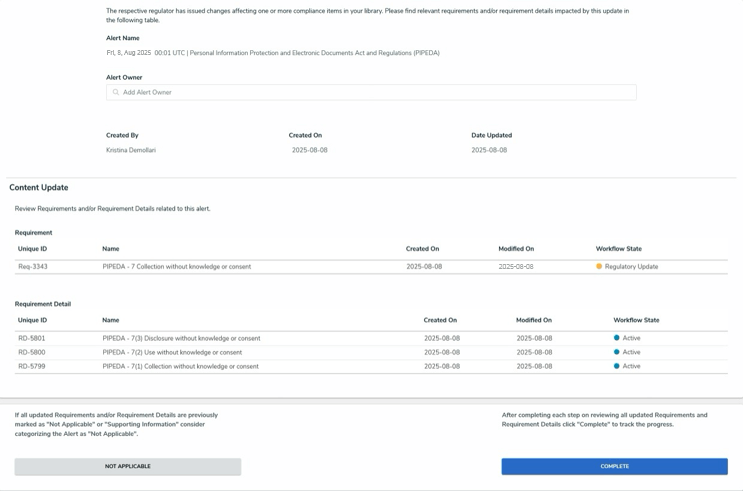Sort Requirement table by Created On header
This screenshot has height=491, width=743.
point(422,249)
